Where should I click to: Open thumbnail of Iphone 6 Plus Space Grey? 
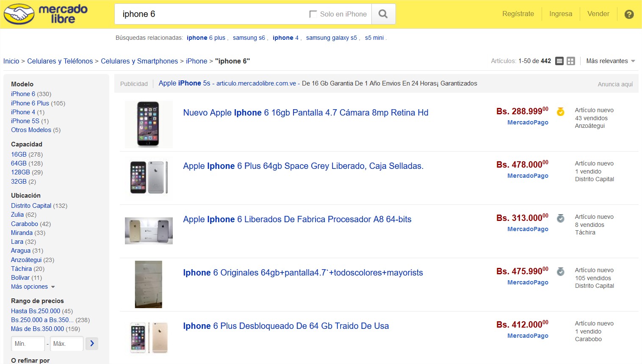coord(149,177)
